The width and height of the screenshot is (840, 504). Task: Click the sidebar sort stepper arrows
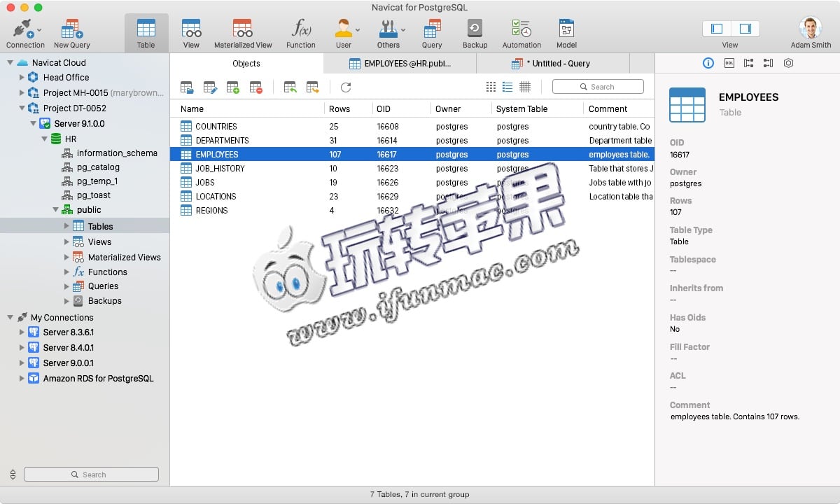pyautogui.click(x=12, y=474)
